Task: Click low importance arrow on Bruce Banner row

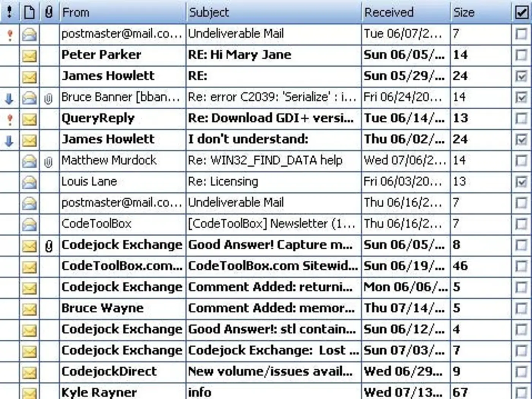Action: pyautogui.click(x=9, y=99)
